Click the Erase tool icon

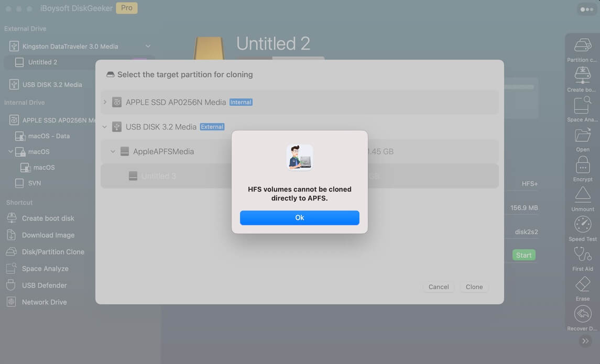583,284
